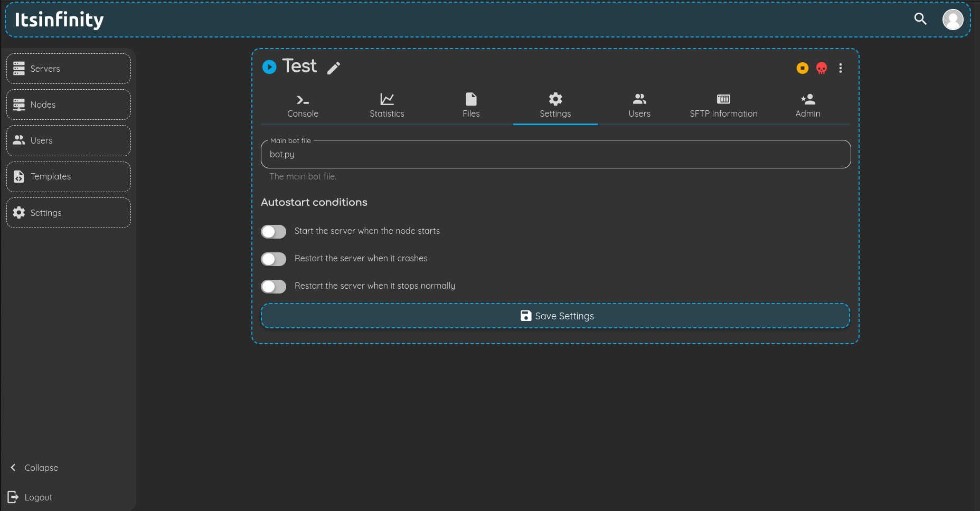Go to the Admin tab

pos(808,106)
